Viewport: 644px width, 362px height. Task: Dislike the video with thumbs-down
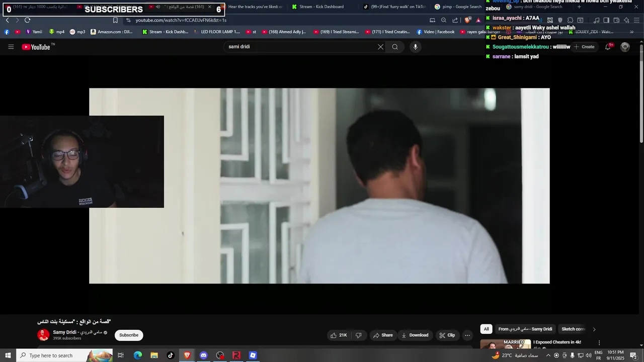tap(359, 335)
